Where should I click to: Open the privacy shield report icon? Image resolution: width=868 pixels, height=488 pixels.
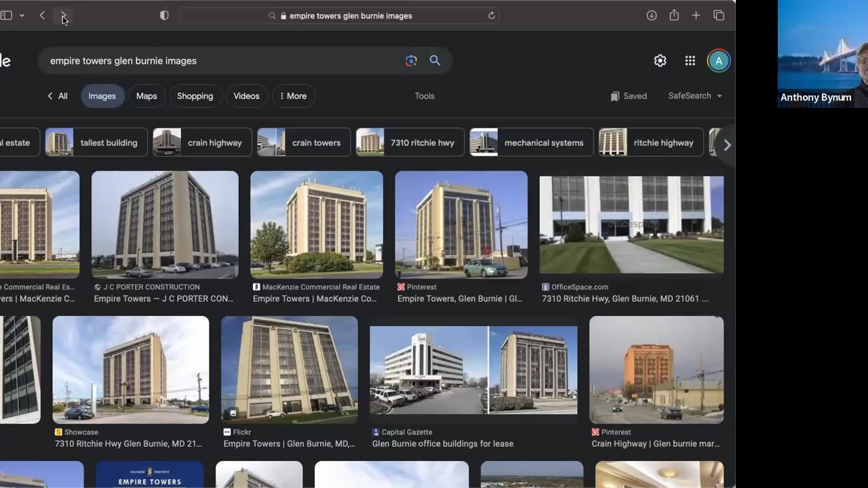point(164,16)
